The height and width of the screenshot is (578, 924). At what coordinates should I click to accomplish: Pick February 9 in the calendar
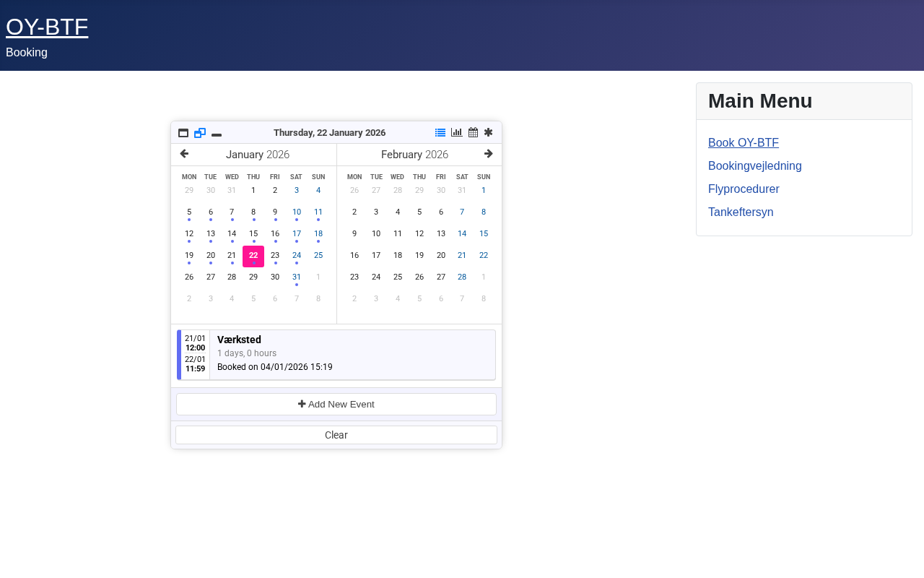click(354, 234)
